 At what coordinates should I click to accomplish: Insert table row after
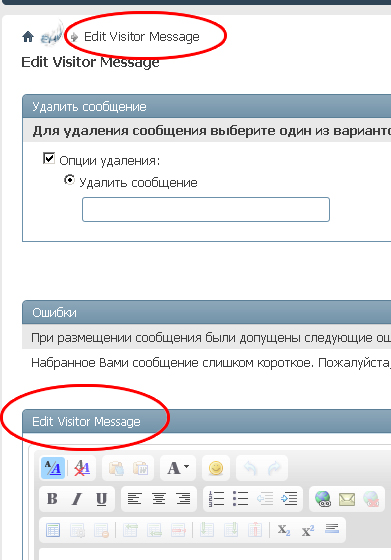coord(154,530)
